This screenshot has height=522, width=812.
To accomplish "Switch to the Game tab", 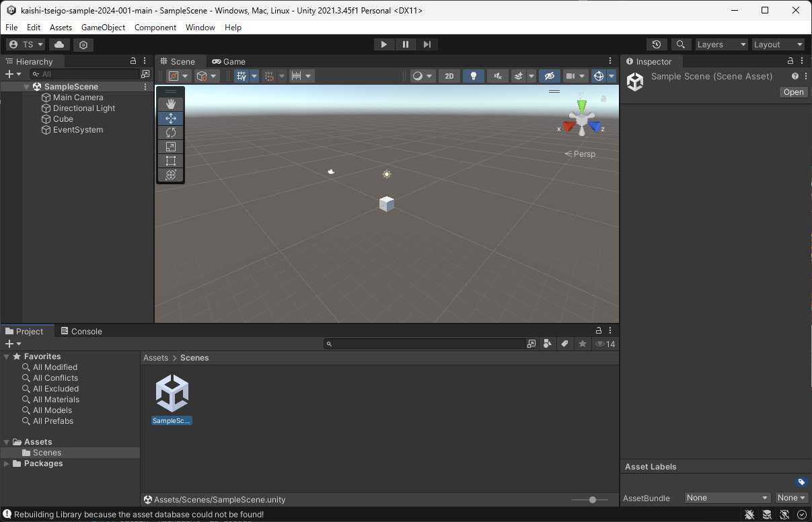I will 228,61.
